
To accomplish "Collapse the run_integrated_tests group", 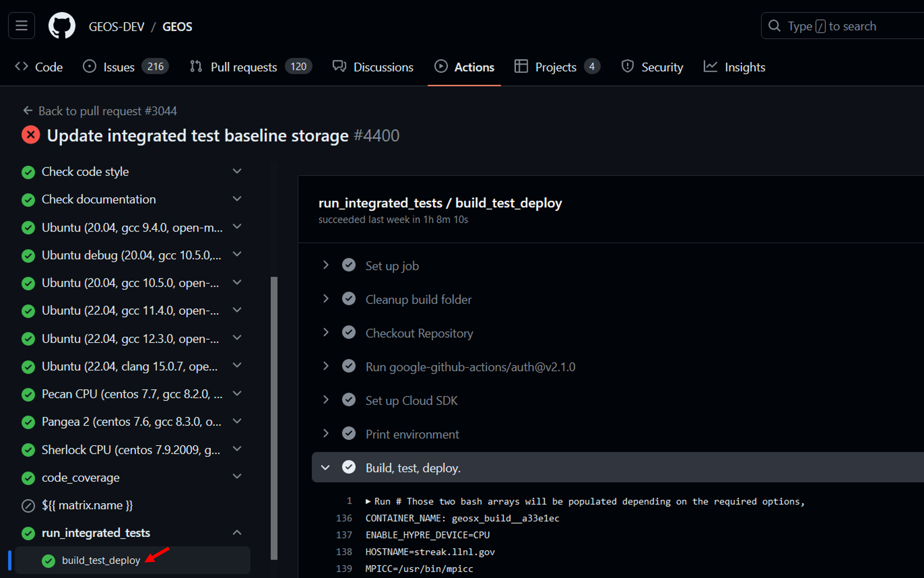I will [237, 532].
